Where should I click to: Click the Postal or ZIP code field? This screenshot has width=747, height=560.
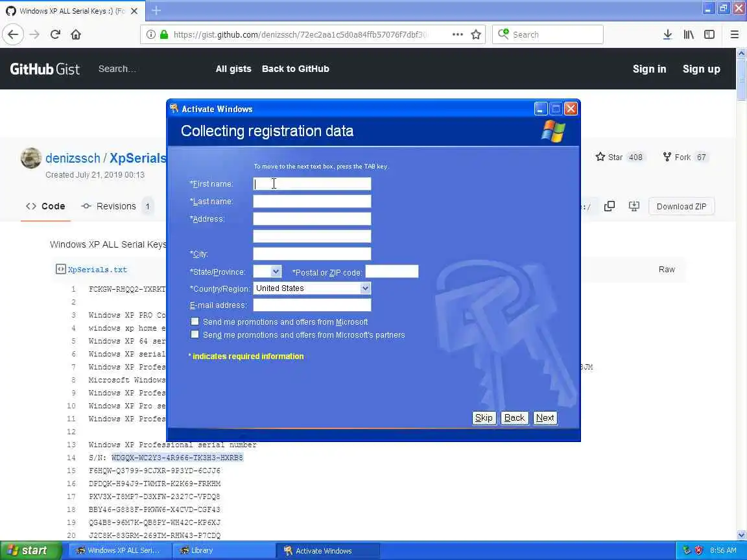(x=392, y=272)
